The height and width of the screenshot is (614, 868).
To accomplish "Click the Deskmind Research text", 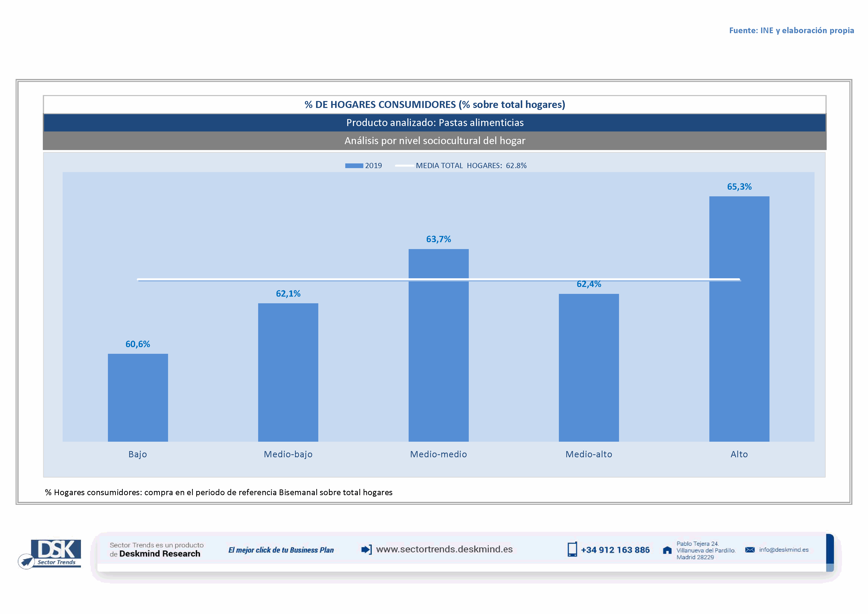I will [160, 554].
